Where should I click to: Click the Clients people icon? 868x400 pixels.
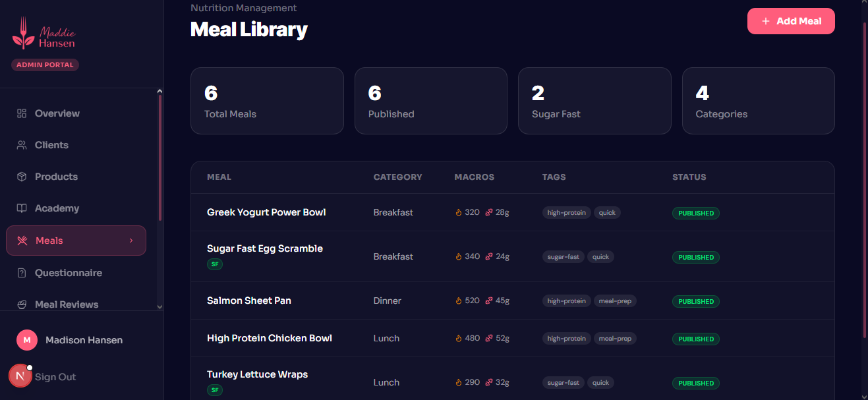[x=22, y=145]
